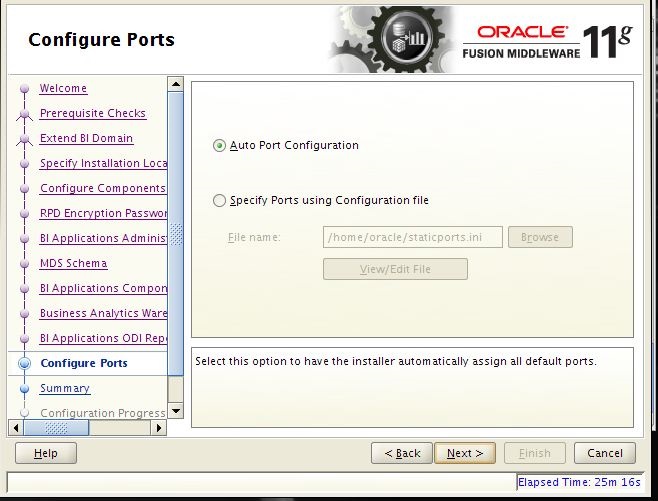Open the MDS Schema step

tap(73, 264)
